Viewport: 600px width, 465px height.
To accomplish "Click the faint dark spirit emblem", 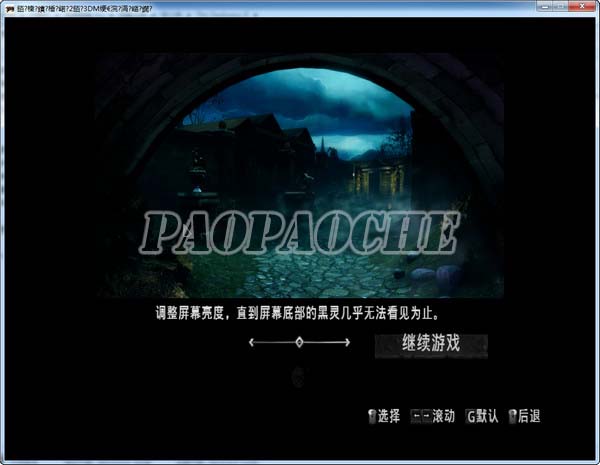I will click(x=298, y=377).
